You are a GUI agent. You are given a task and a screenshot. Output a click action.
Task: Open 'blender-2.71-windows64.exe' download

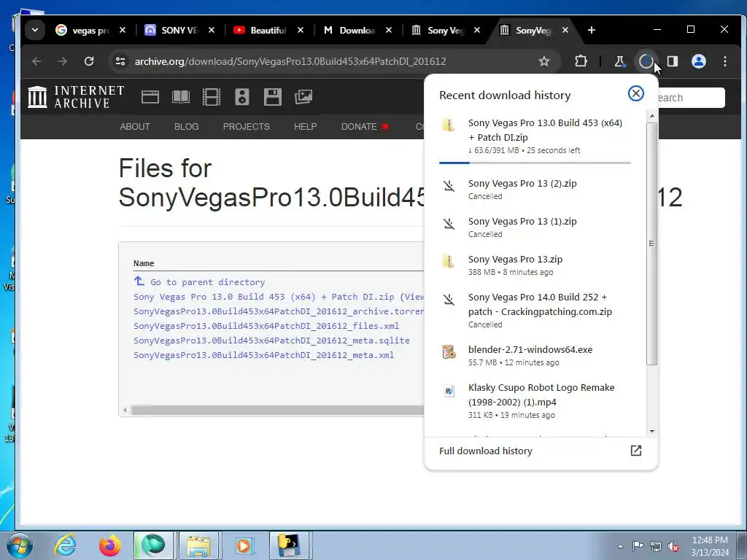[x=535, y=355]
